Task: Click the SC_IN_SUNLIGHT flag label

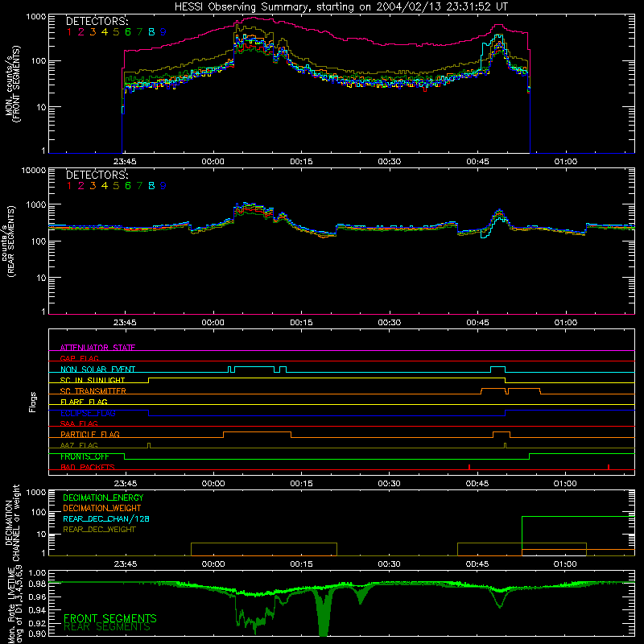Action: pos(93,380)
